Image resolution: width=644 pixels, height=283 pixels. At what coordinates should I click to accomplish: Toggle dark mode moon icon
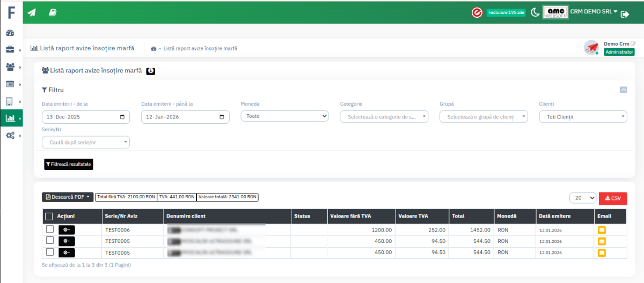(535, 12)
